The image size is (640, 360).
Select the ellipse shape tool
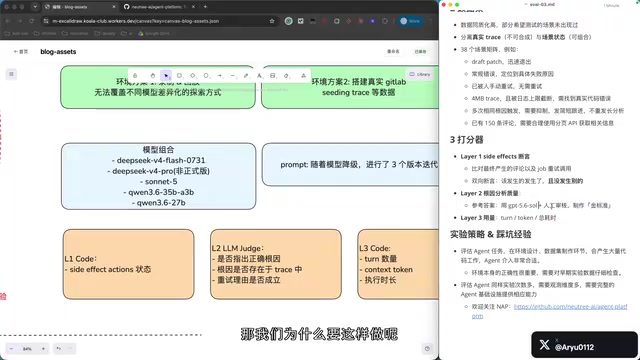pyautogui.click(x=206, y=76)
